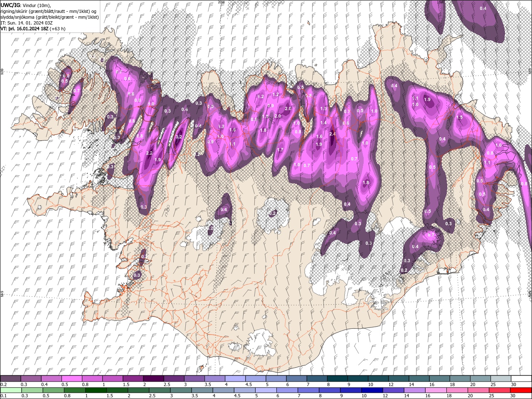
Task: Click the 3.2 snowfall value on the map
Action: 179,137
